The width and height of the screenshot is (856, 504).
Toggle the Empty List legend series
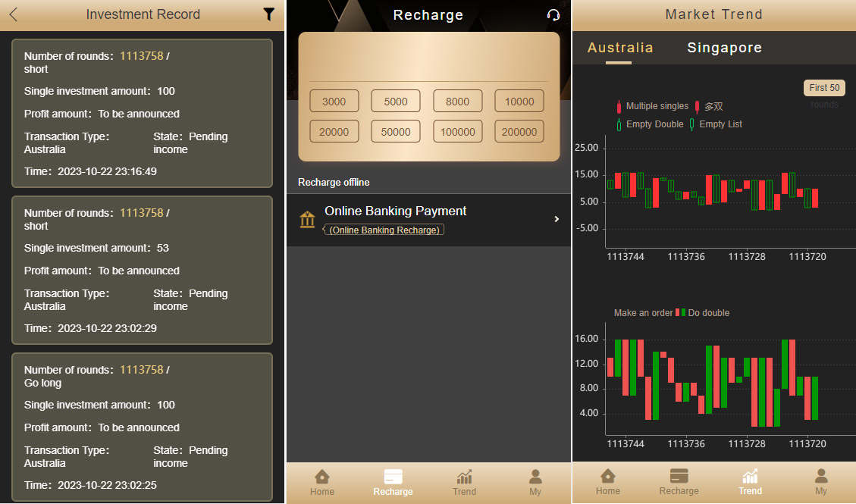point(716,124)
